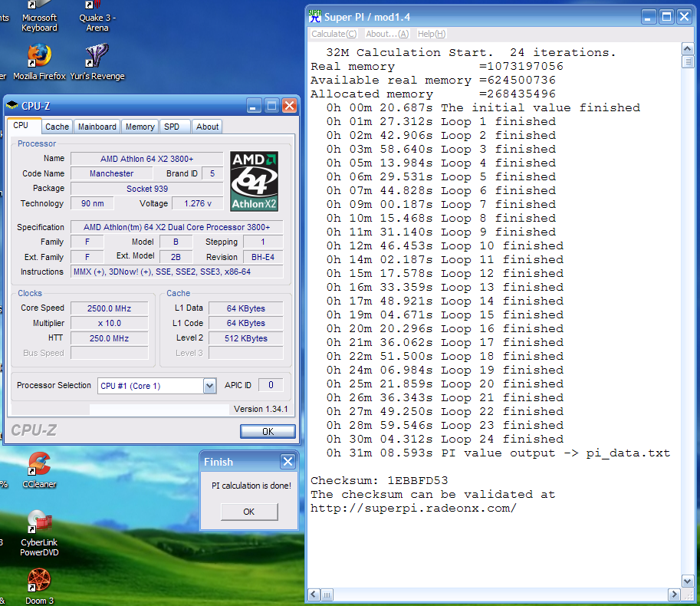Open the Calculate menu in Super PI
Viewport: 700px width, 606px height.
point(334,34)
